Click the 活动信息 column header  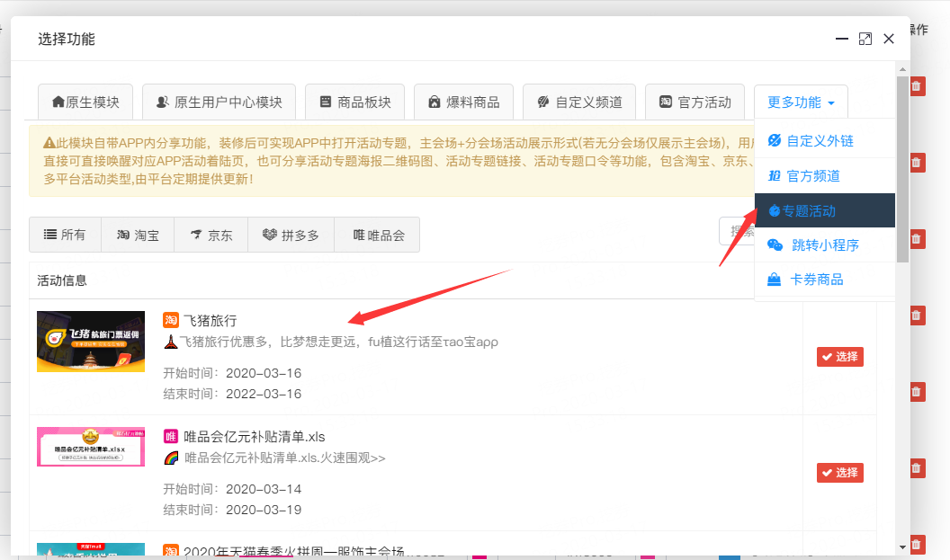coord(62,280)
